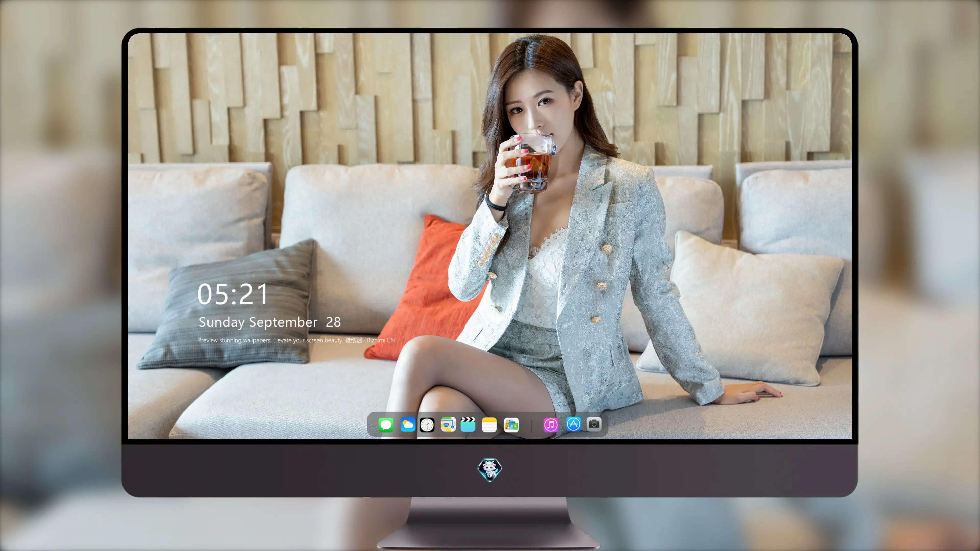Launch the Videos clapperboard app
The width and height of the screenshot is (980, 551).
click(x=468, y=425)
